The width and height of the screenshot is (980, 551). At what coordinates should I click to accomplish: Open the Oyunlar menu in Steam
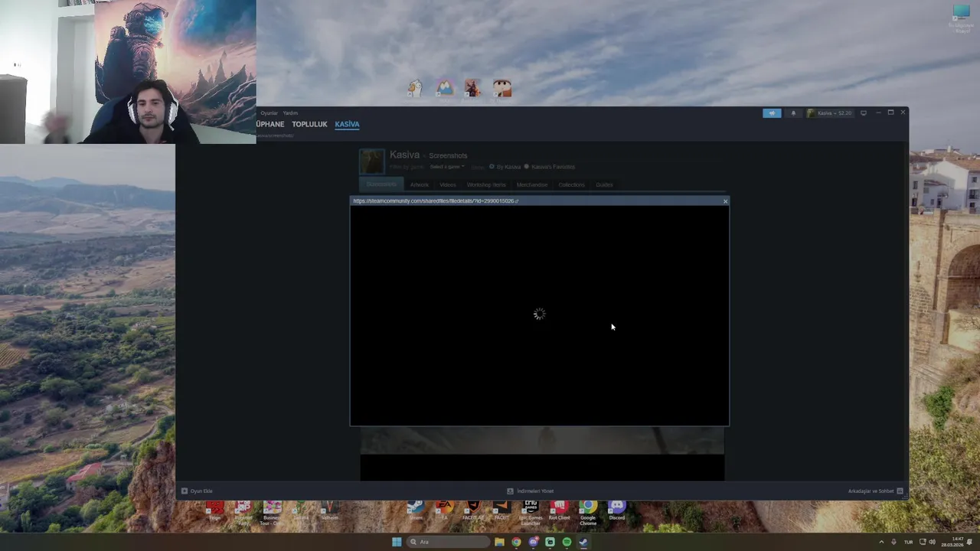click(269, 113)
